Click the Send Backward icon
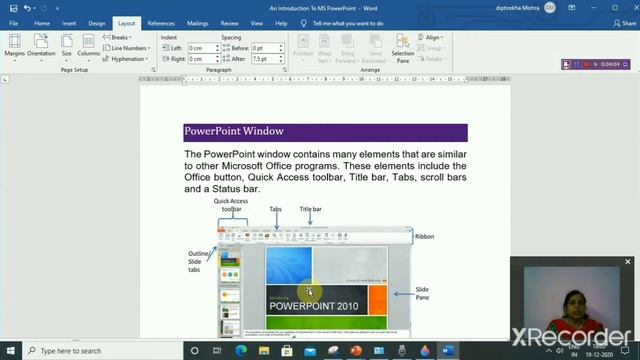 tap(375, 48)
